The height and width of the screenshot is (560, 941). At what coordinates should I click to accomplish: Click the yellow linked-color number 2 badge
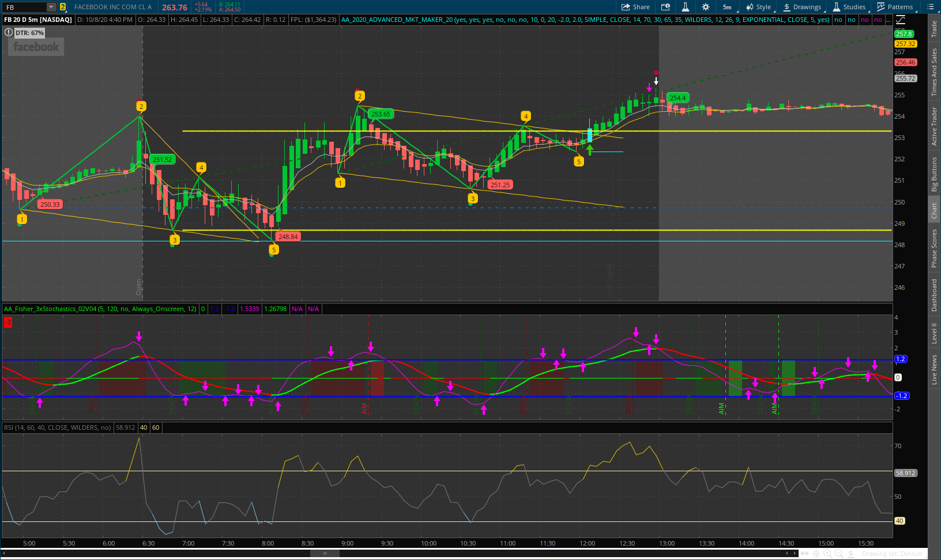(x=63, y=7)
